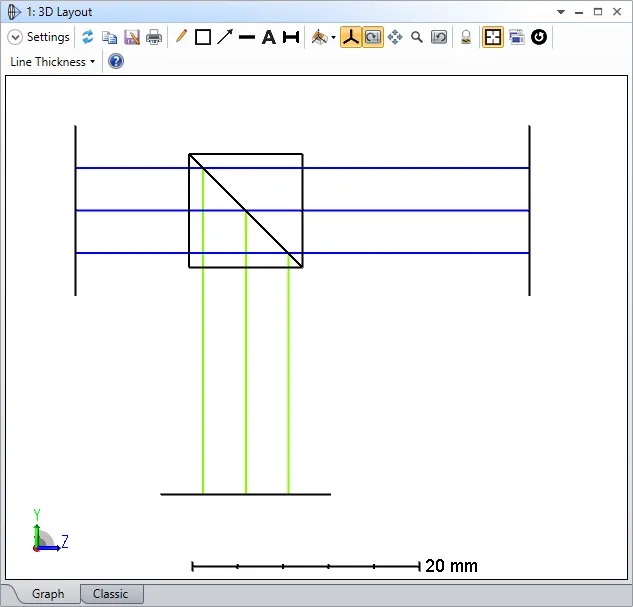Select the draw arrow tool
Screen dimensions: 633x607
[225, 37]
